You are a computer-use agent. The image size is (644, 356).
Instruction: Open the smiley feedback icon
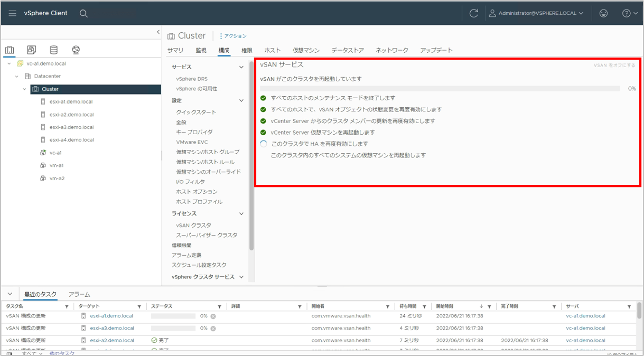coord(603,13)
